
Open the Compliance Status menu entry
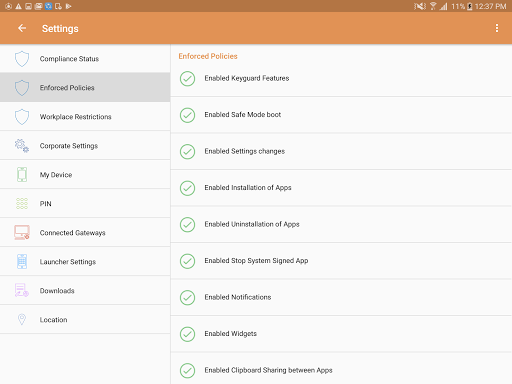[85, 59]
